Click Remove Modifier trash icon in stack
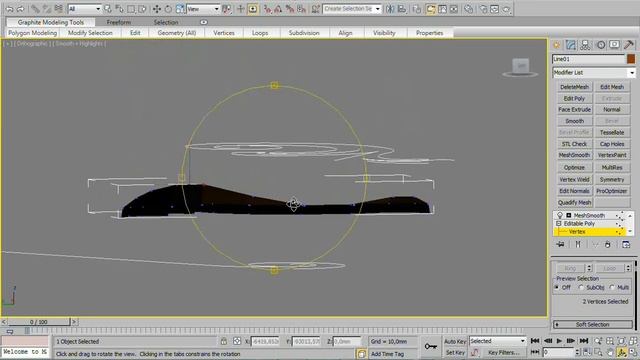This screenshot has height=360, width=640. coord(608,244)
